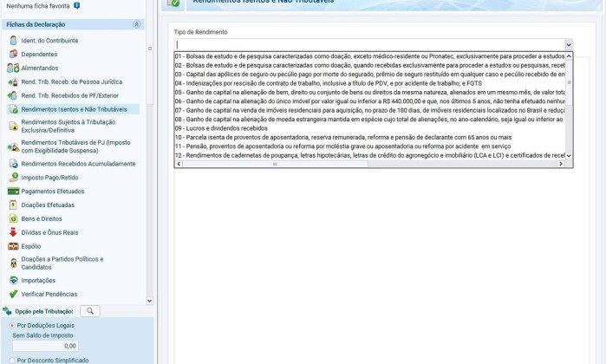Open Rendimentos Recebidos Acumuladamente in sidebar

point(78,163)
